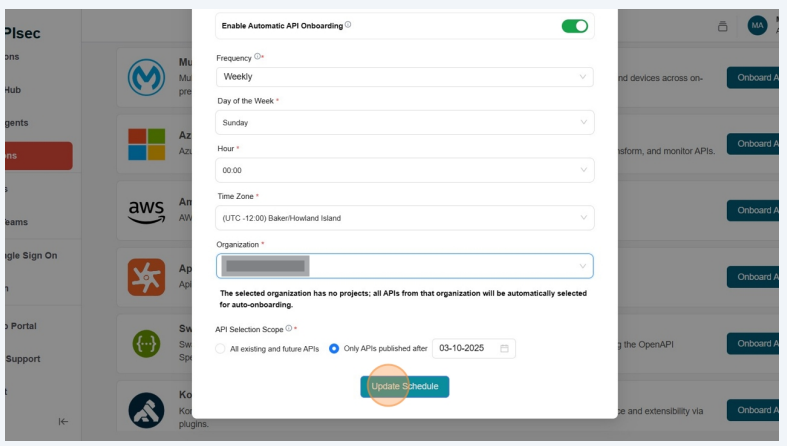Click the orange Apigee logo icon
Image resolution: width=787 pixels, height=446 pixels.
147,277
